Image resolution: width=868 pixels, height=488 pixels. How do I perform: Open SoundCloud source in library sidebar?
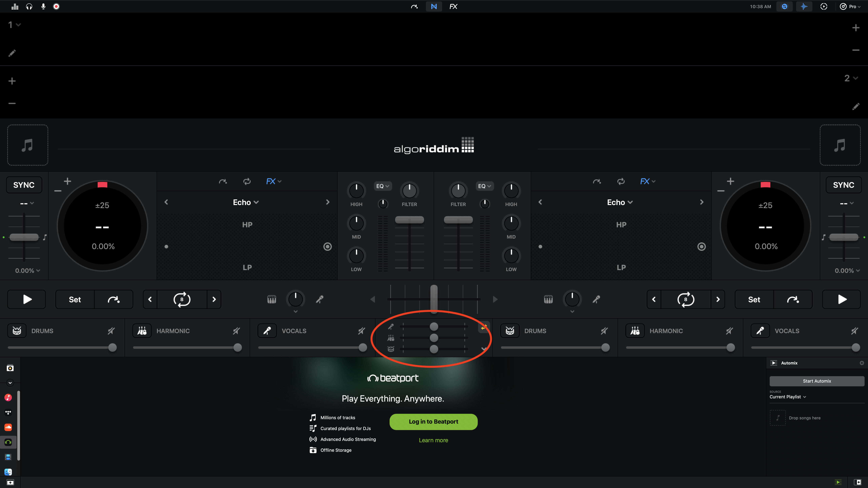[x=8, y=427]
